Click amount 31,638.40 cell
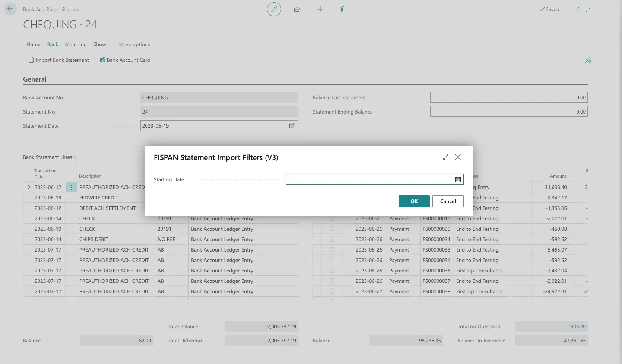The image size is (622, 364). [x=552, y=187]
